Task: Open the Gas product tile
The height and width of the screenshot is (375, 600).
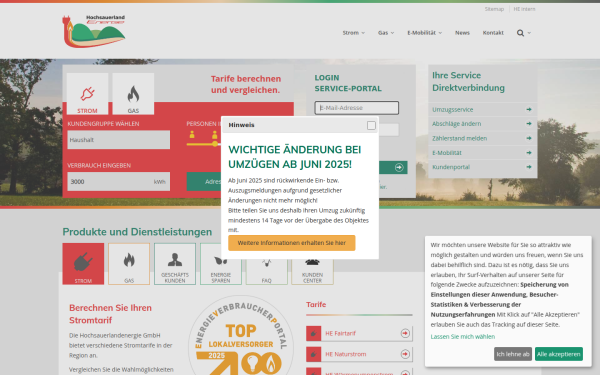Action: point(129,264)
